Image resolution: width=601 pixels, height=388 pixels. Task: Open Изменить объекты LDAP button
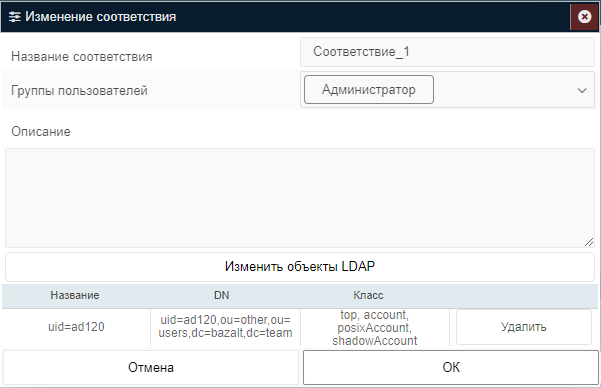(x=300, y=266)
